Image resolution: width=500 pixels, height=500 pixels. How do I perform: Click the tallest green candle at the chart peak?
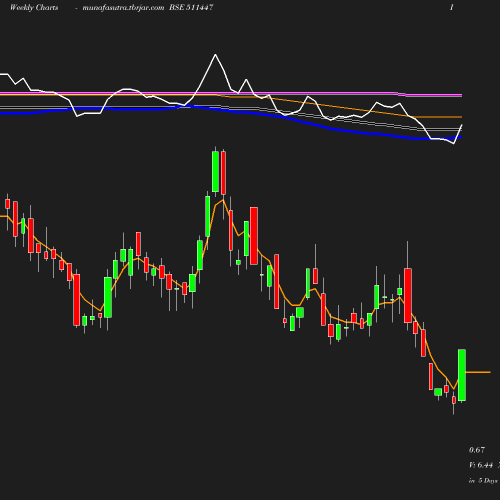[215, 172]
